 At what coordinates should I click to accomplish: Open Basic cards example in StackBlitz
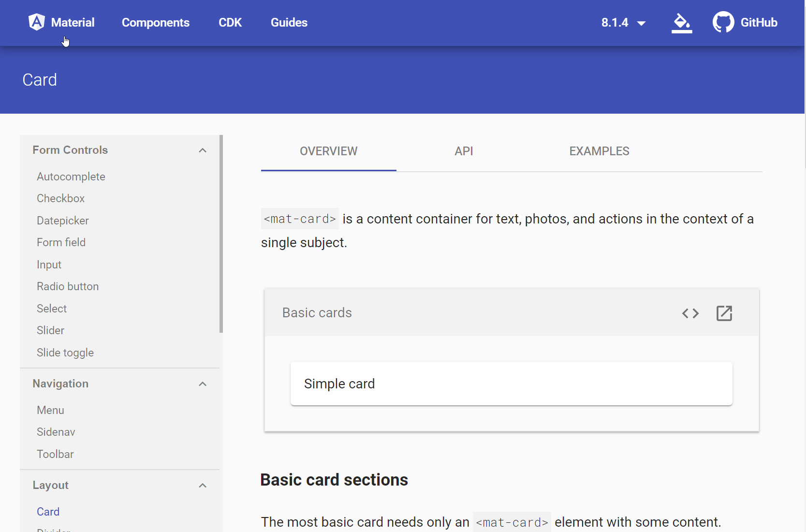coord(724,313)
